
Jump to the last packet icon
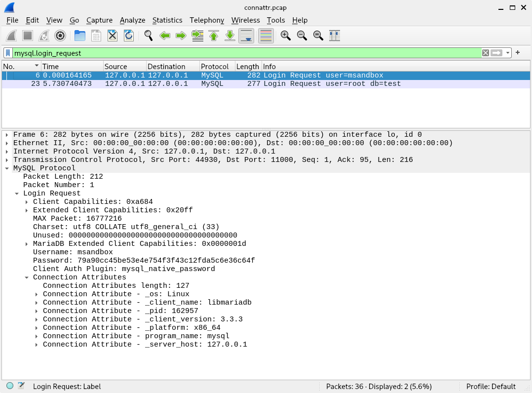pyautogui.click(x=230, y=36)
